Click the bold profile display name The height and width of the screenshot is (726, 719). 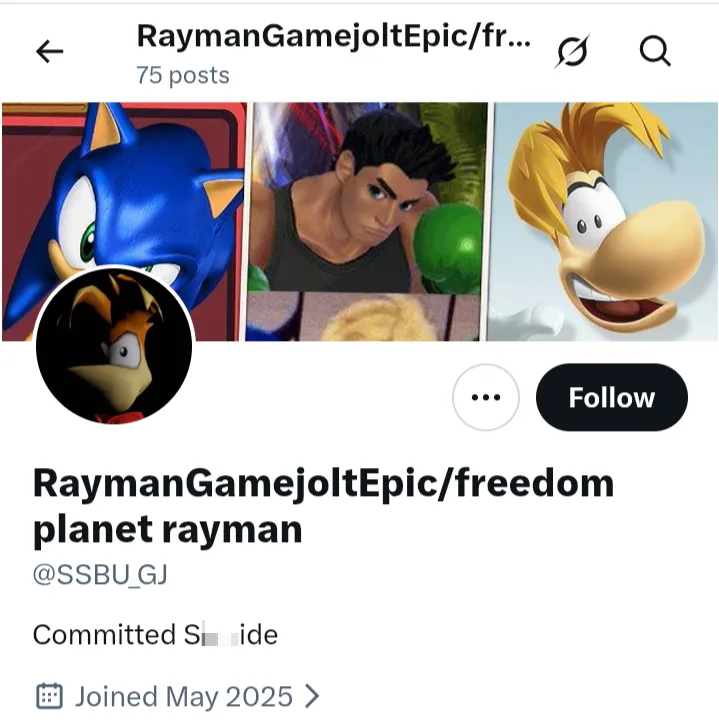tap(323, 505)
